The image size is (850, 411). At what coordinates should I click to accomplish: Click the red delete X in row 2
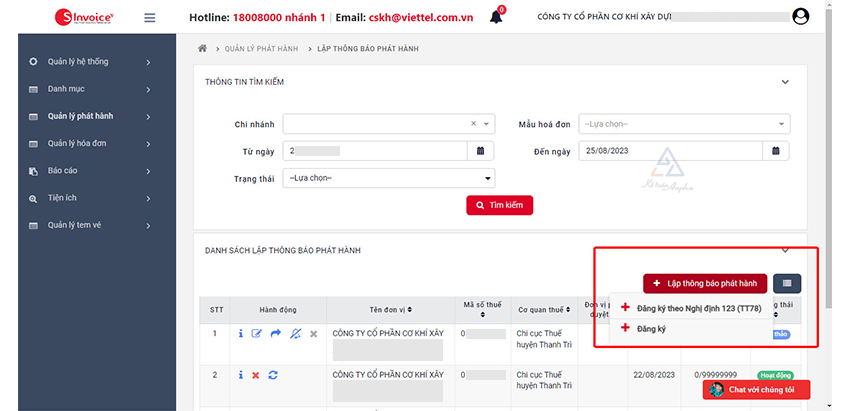[256, 375]
